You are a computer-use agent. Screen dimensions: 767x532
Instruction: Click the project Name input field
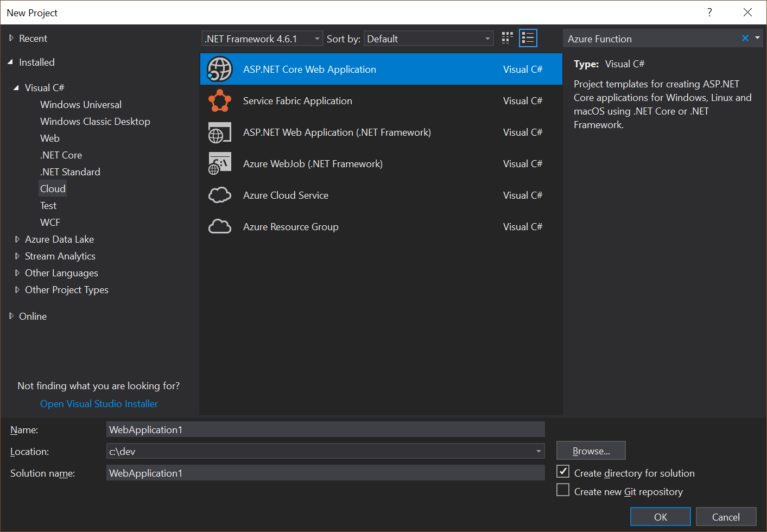326,429
